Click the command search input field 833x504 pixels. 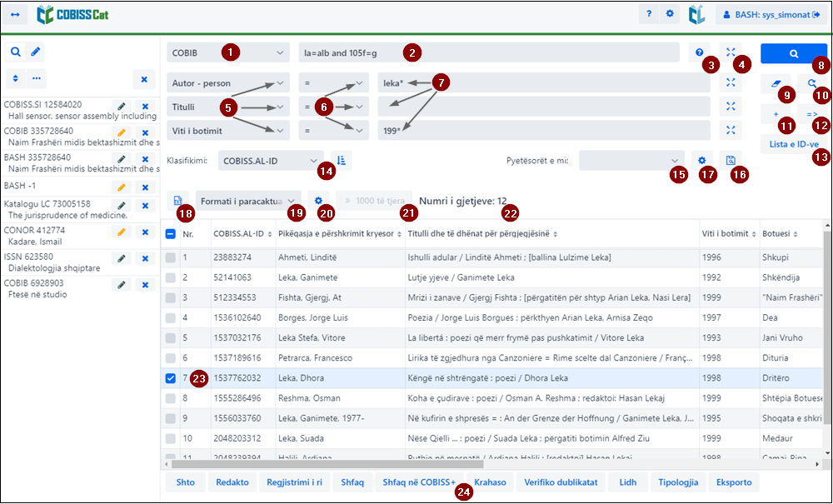tap(489, 52)
